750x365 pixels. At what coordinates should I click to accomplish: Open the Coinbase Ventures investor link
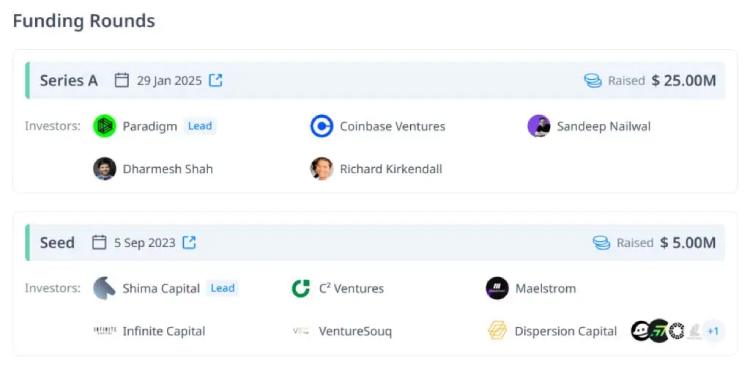click(392, 126)
